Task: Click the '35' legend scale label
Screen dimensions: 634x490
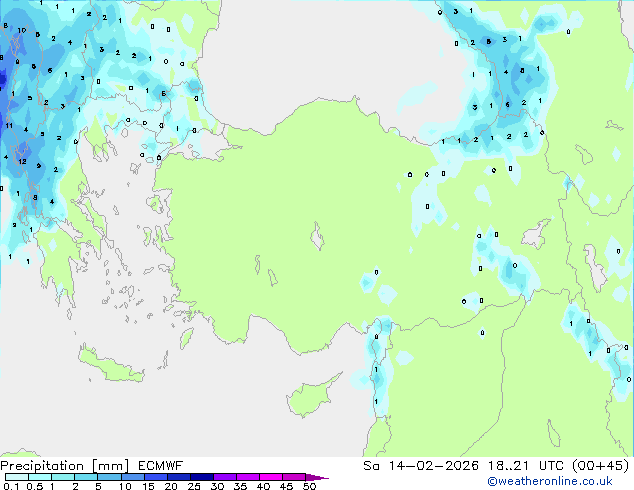Action: [x=240, y=486]
